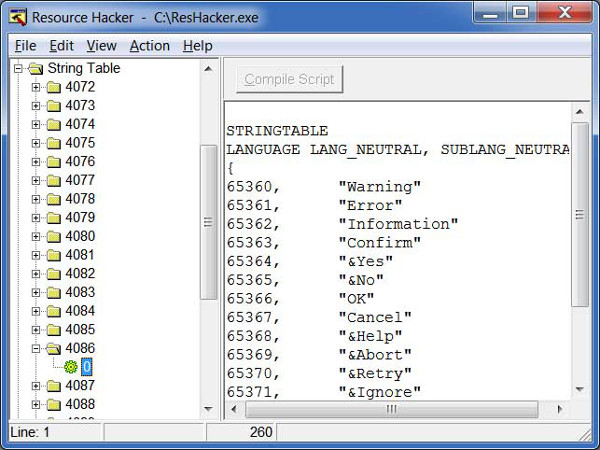Open the Action menu

coord(149,46)
